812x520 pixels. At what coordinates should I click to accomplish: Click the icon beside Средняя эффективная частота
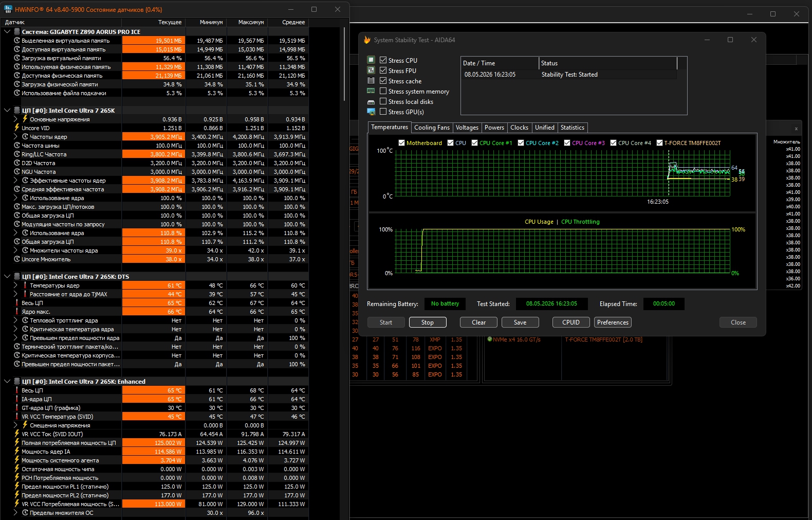[x=17, y=189]
